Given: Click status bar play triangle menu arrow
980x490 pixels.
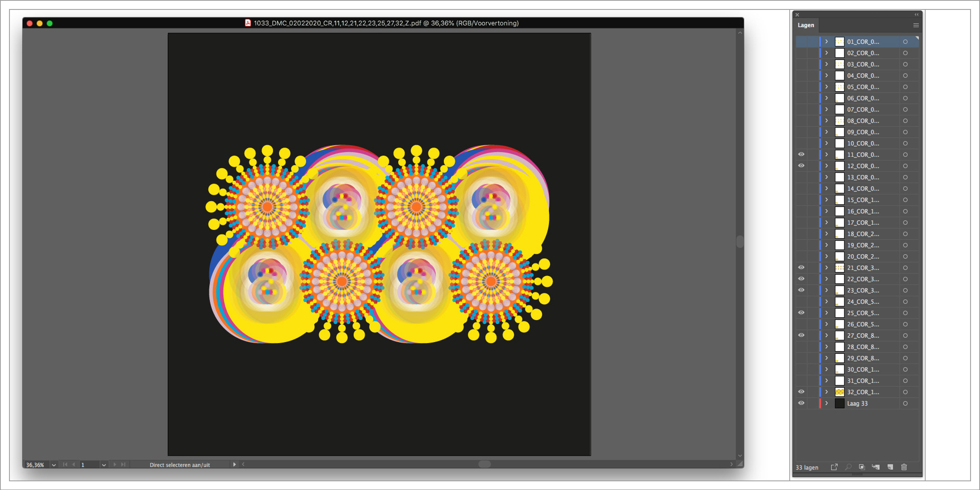Looking at the screenshot, I should tap(234, 464).
